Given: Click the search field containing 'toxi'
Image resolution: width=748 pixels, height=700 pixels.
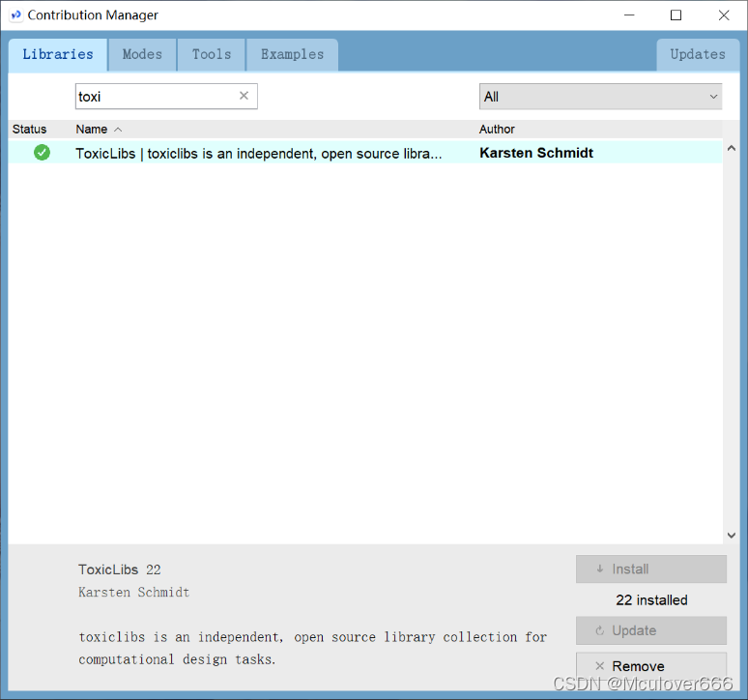Looking at the screenshot, I should 166,97.
